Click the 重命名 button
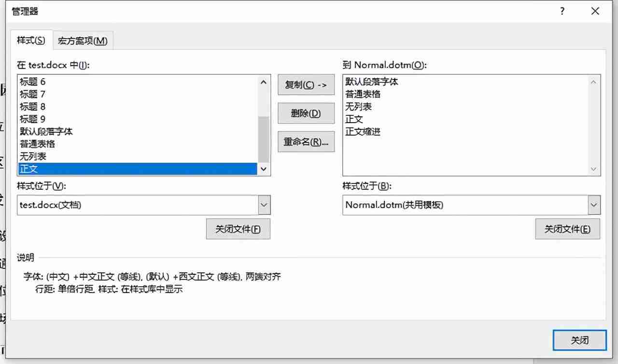 pos(306,141)
